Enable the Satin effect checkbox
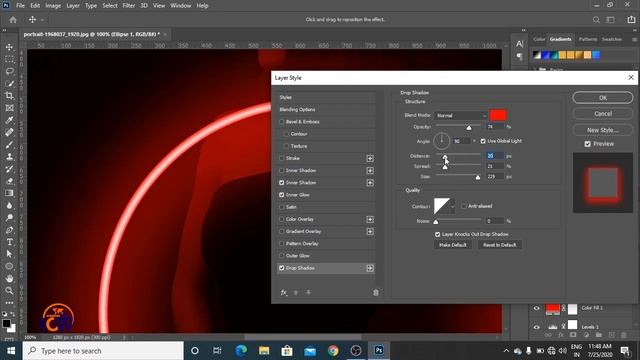The width and height of the screenshot is (640, 360). pyautogui.click(x=282, y=207)
